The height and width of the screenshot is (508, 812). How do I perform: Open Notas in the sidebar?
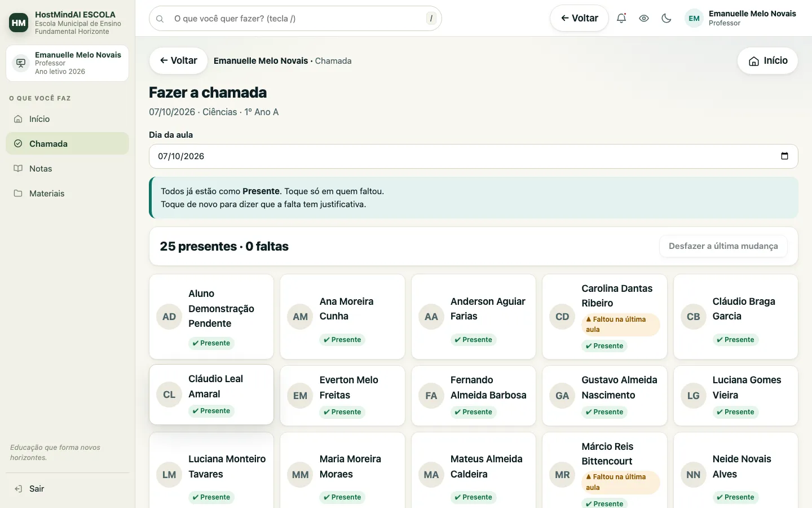click(67, 169)
